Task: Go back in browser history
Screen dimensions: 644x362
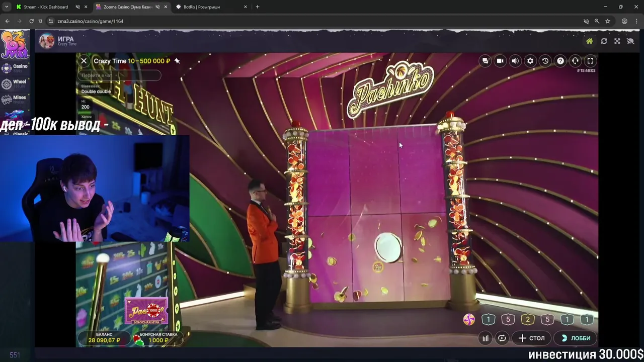Action: 7,21
